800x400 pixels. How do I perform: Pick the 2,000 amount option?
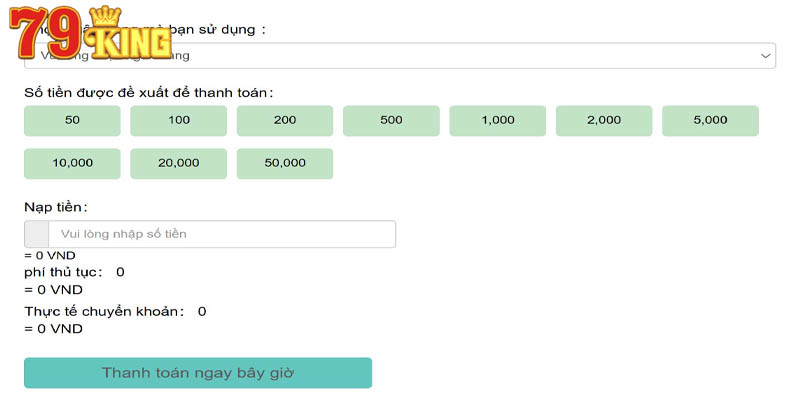[x=604, y=120]
